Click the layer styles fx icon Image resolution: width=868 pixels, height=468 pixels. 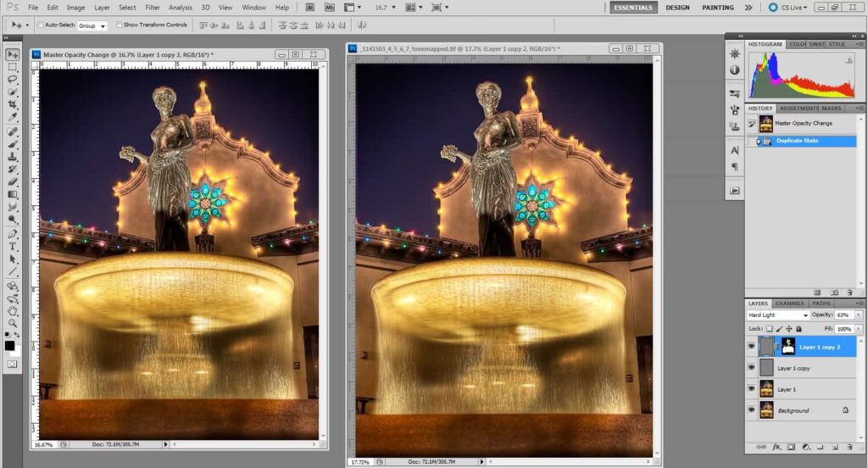[x=776, y=447]
